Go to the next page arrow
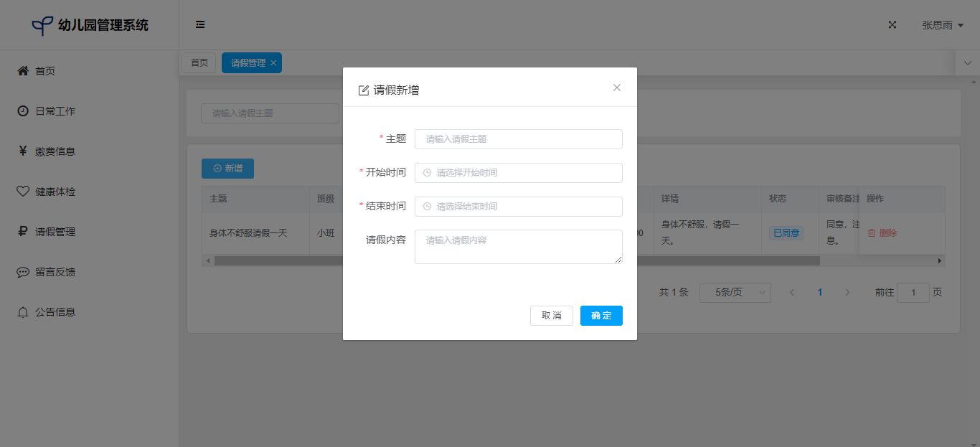This screenshot has height=447, width=980. (x=847, y=293)
